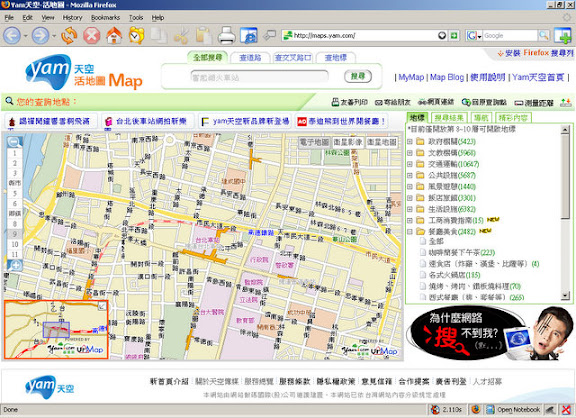Collapse the open folder with count (2482)

(410, 232)
